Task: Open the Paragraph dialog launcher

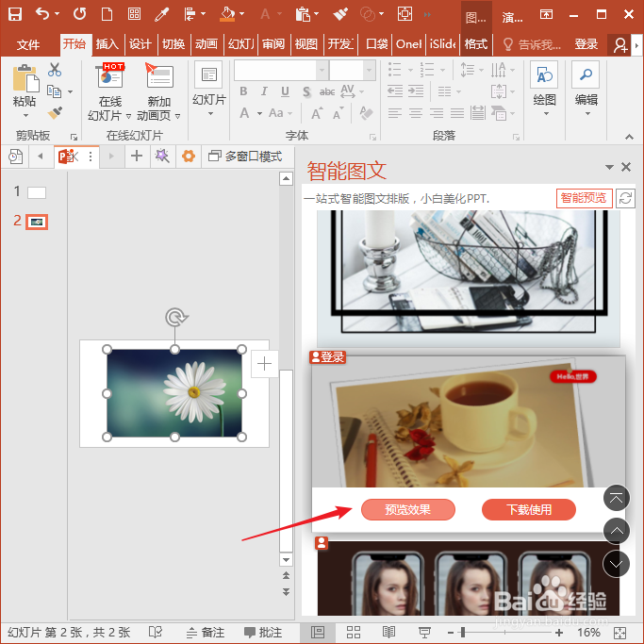Action: point(516,137)
